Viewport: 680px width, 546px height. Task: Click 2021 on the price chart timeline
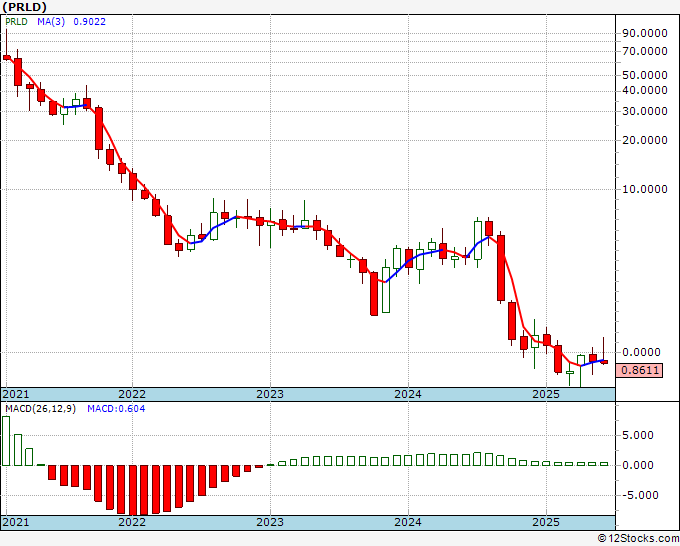click(x=16, y=394)
